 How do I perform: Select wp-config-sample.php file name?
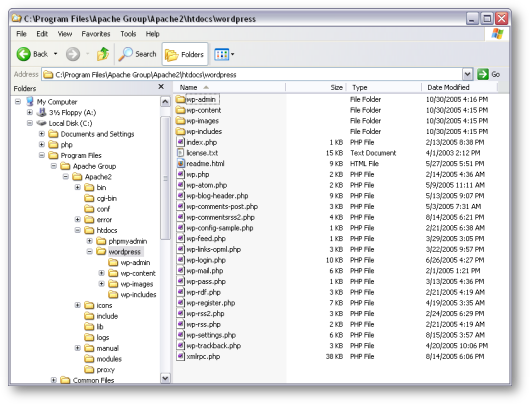[x=220, y=228]
